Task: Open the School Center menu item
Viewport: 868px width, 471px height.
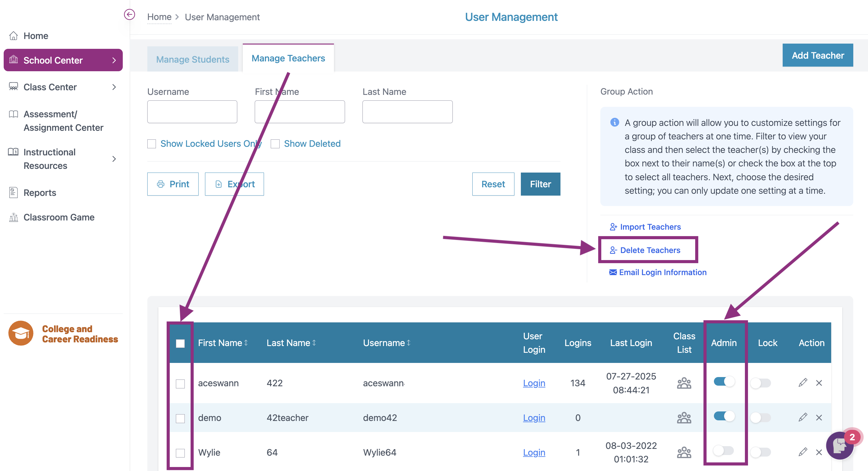Action: [63, 60]
